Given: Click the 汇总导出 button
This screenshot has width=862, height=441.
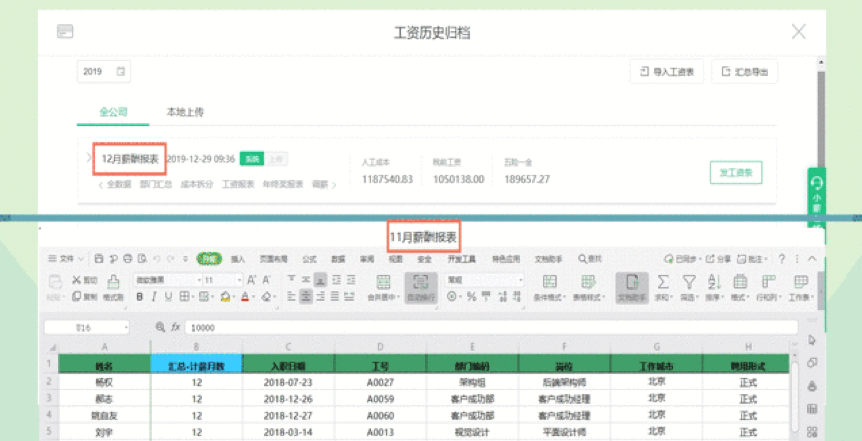Looking at the screenshot, I should click(744, 72).
